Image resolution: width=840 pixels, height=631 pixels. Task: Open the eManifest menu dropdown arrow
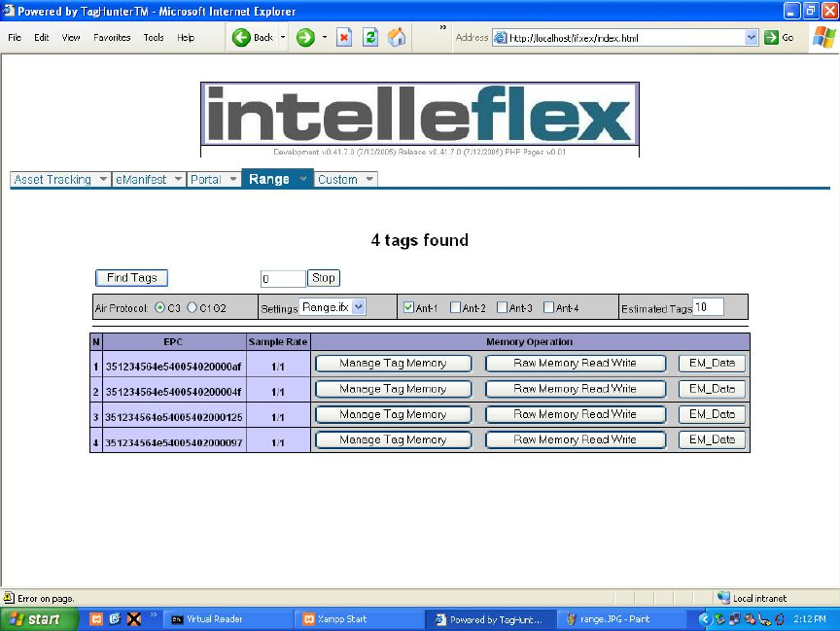coord(178,179)
